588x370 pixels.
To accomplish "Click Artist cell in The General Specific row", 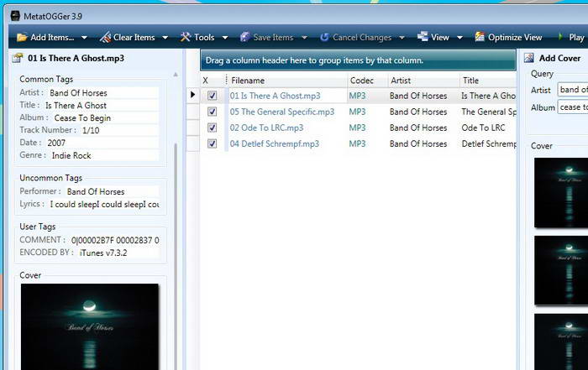I will [x=418, y=112].
